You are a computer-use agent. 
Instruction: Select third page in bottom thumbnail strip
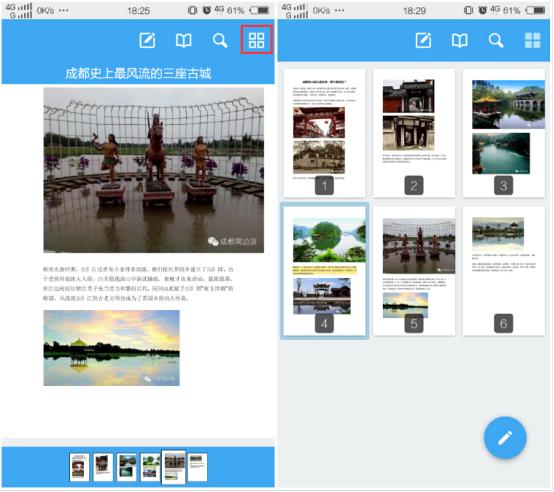tap(126, 467)
